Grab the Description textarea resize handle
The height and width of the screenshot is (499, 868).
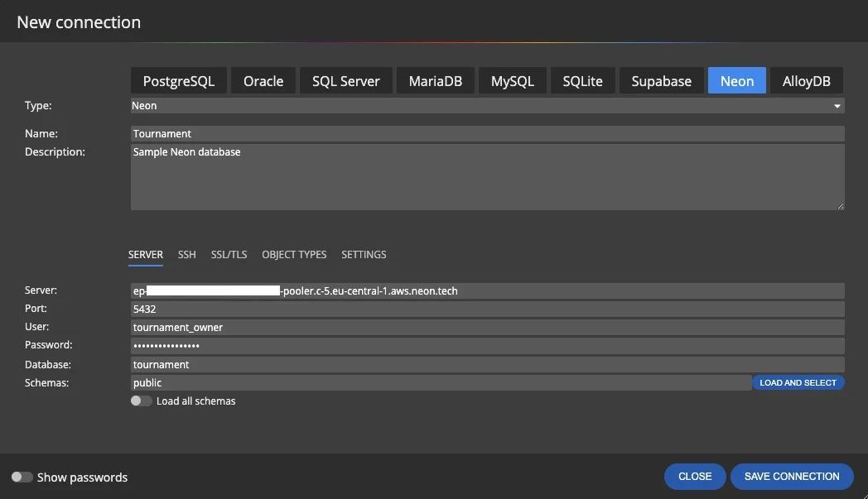(x=841, y=206)
